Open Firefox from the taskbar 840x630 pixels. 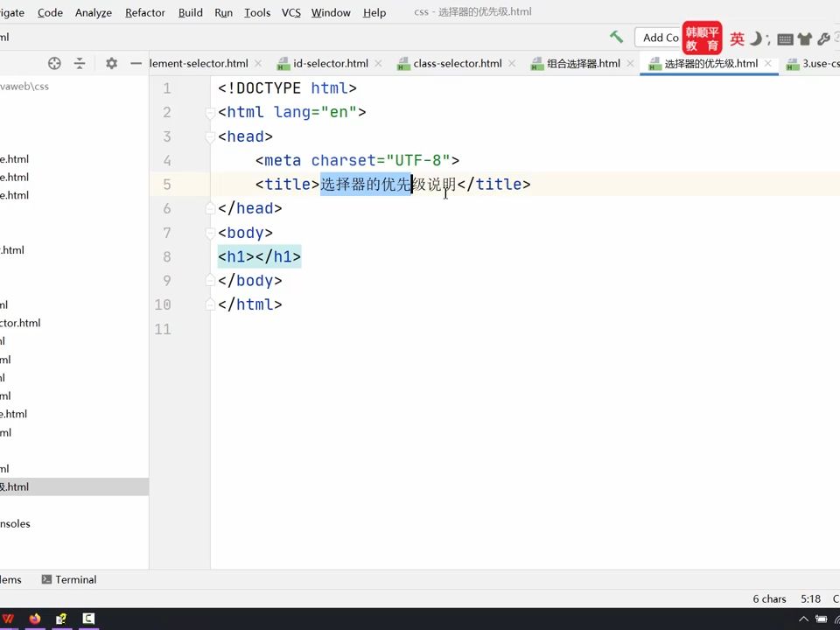pos(35,619)
